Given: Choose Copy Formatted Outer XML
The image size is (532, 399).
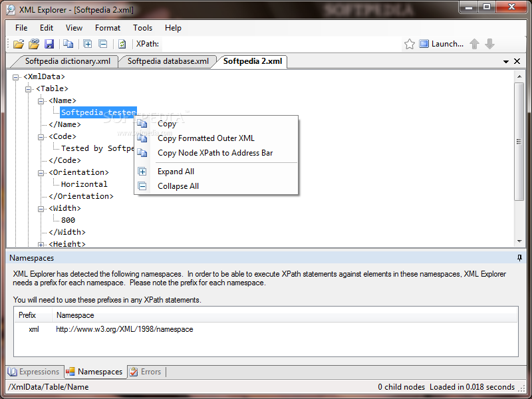Looking at the screenshot, I should 216,138.
